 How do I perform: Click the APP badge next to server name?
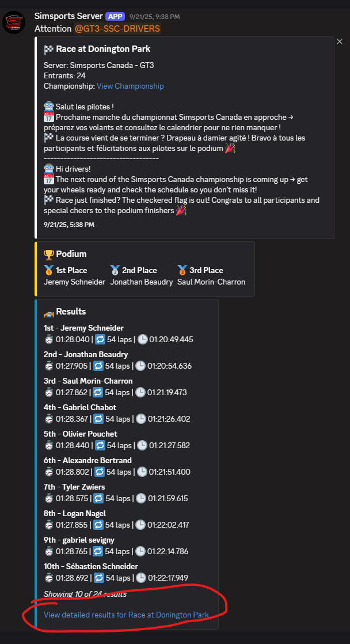pyautogui.click(x=115, y=16)
